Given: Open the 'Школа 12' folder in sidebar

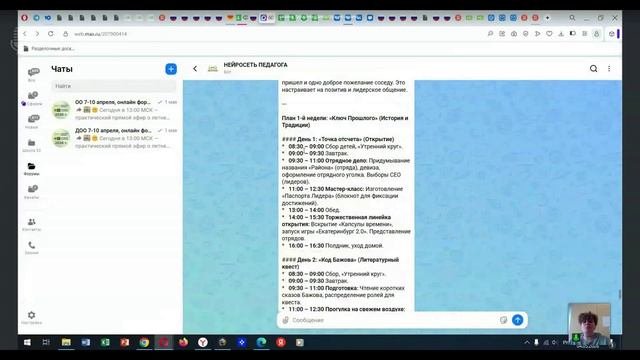Looking at the screenshot, I should coord(31,145).
